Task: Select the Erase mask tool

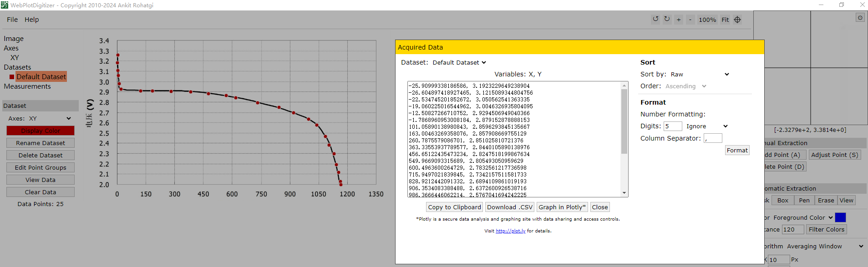Action: tap(826, 200)
